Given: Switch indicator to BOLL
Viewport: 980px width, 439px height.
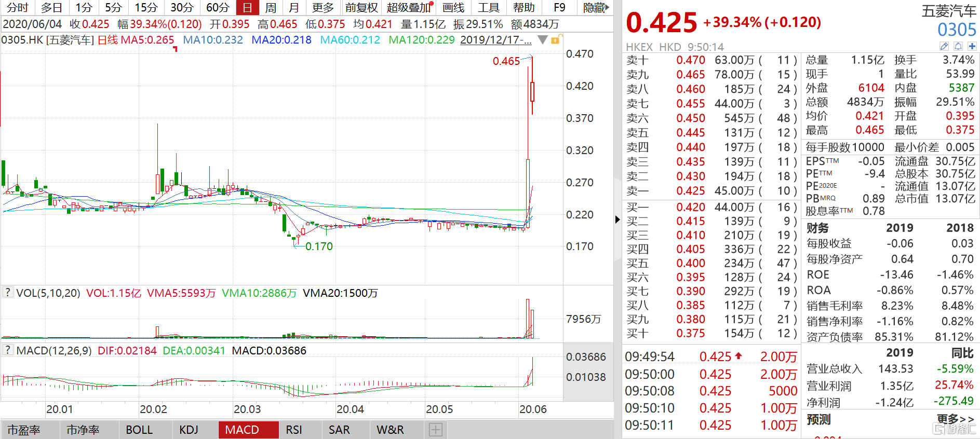Looking at the screenshot, I should pyautogui.click(x=139, y=430).
